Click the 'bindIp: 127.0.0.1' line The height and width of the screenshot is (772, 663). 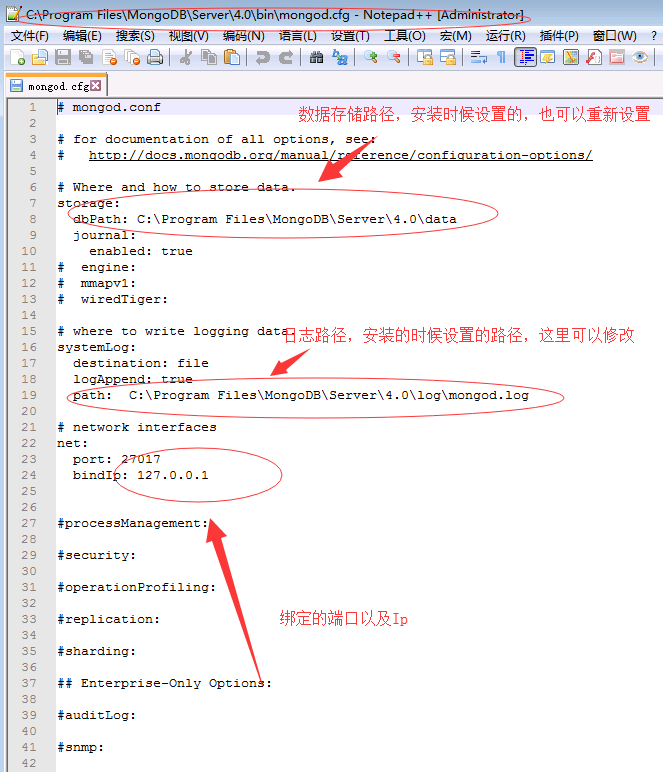[141, 475]
